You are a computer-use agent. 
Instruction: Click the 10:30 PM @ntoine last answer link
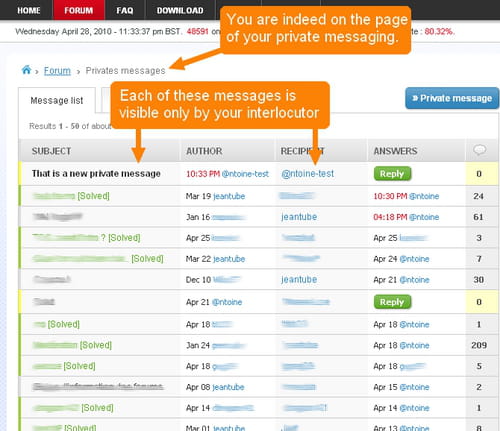[x=406, y=196]
